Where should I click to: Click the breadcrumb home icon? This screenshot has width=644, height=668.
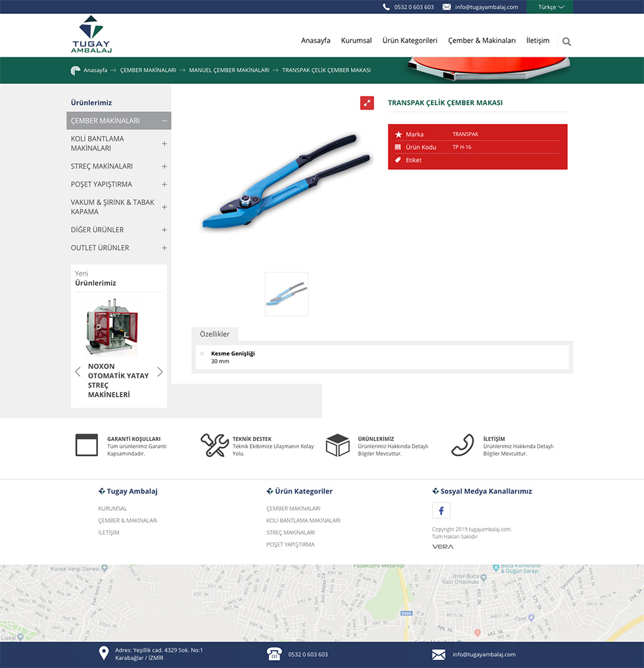75,71
